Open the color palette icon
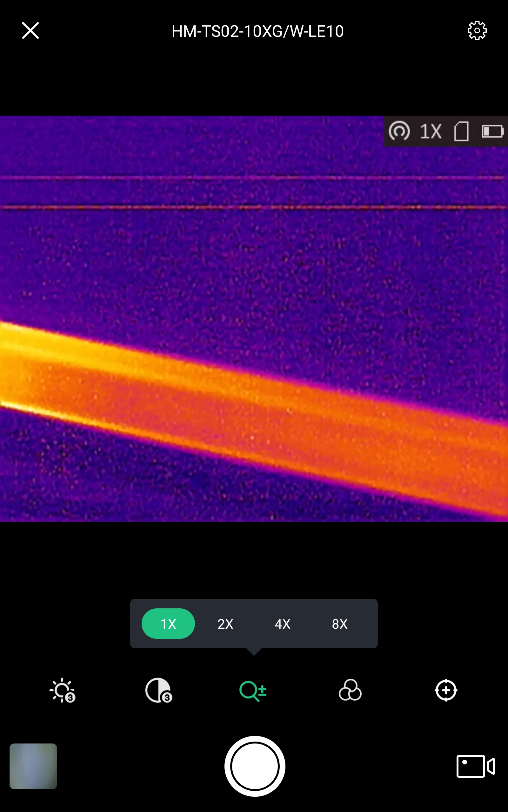 coord(350,690)
